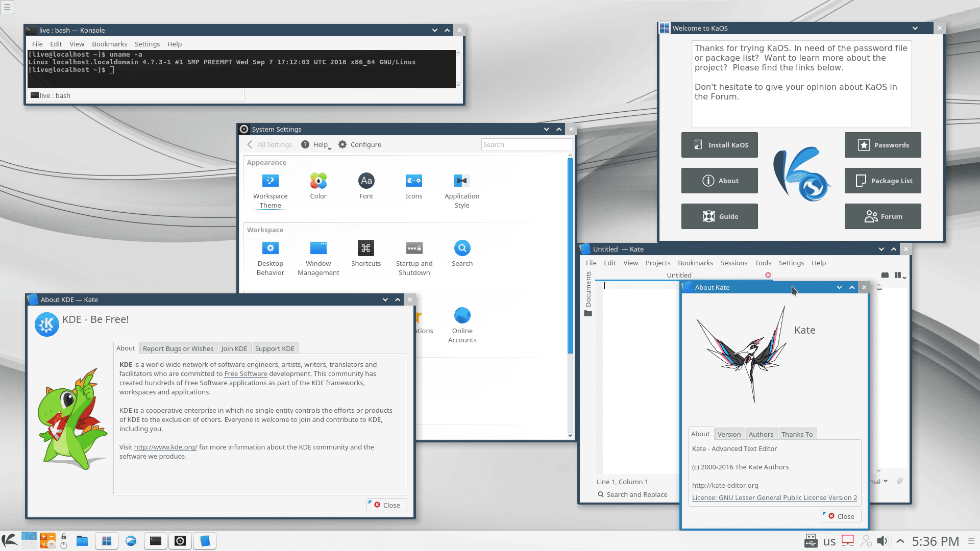Screen dimensions: 980x551
Task: Open the Guide button in Welcome window
Action: point(719,216)
